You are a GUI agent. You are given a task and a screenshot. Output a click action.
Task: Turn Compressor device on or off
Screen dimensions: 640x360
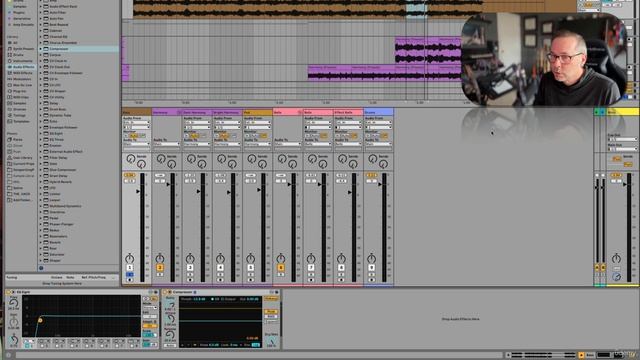point(165,292)
